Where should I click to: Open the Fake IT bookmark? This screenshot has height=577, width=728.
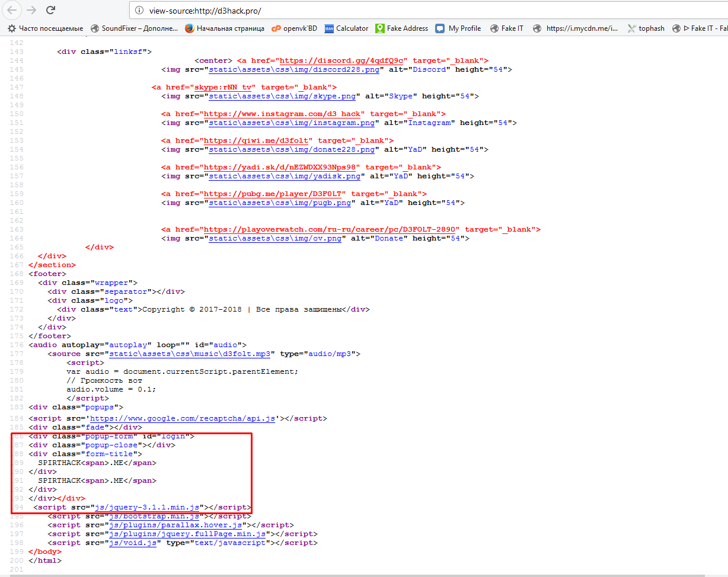coord(506,28)
